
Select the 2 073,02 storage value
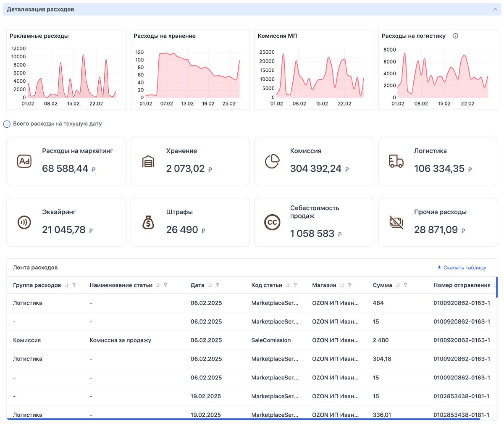point(185,169)
